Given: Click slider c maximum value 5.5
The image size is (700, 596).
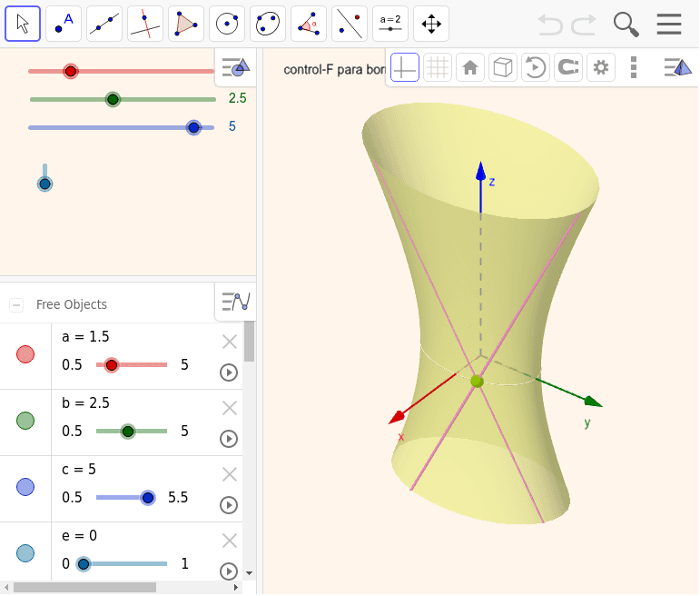Looking at the screenshot, I should tap(178, 498).
